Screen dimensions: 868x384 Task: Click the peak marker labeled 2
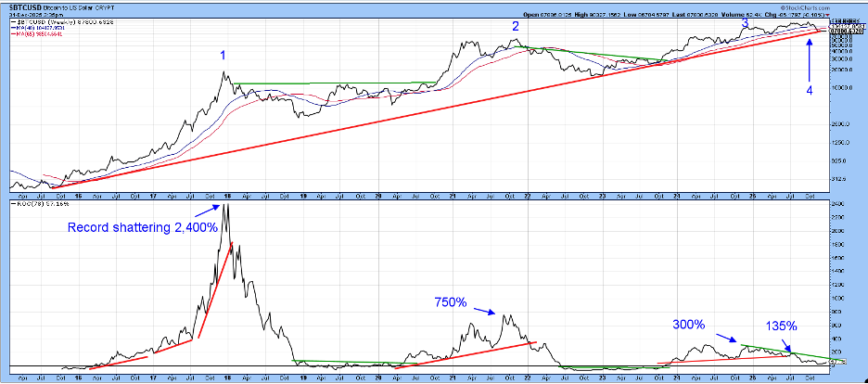pos(516,26)
